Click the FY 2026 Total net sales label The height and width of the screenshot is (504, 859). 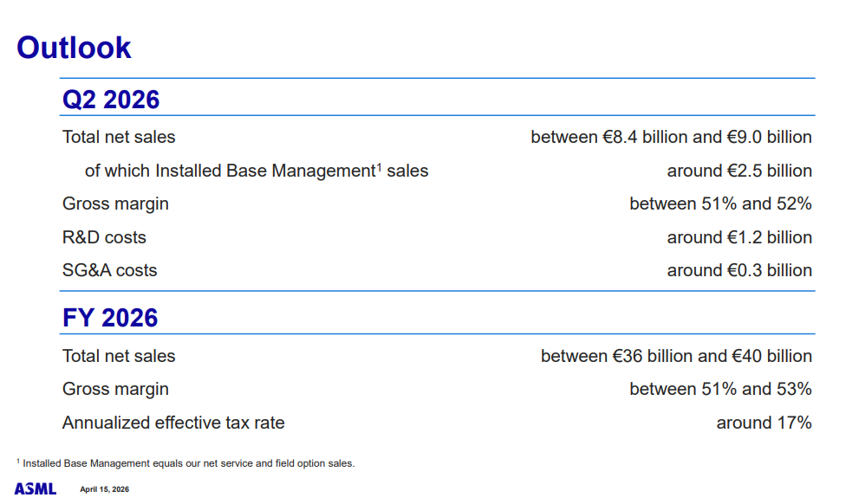point(119,356)
